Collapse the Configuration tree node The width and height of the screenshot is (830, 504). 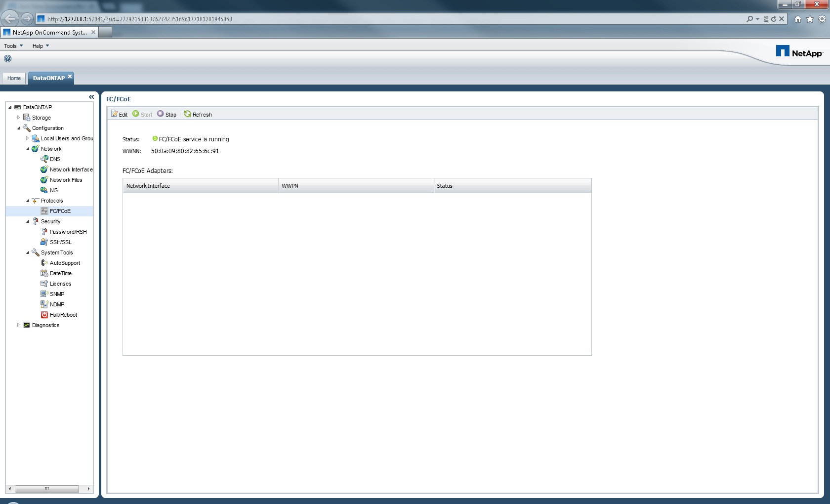click(x=19, y=128)
